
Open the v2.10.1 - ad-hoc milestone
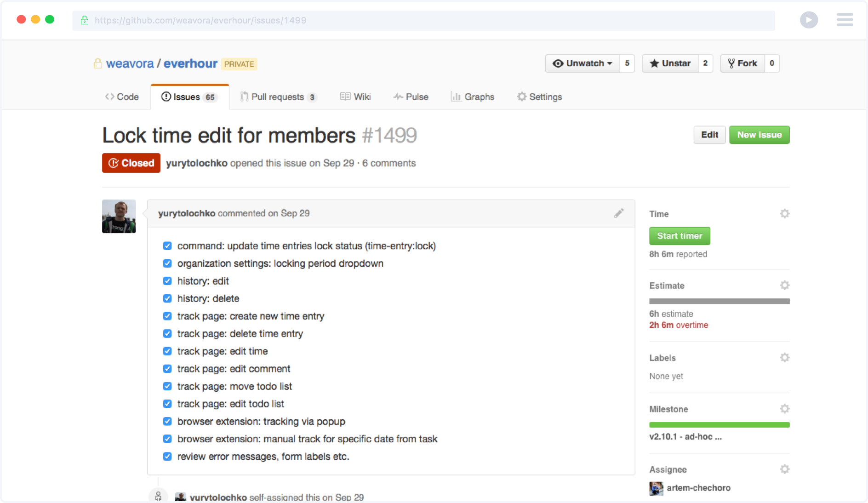click(x=685, y=437)
